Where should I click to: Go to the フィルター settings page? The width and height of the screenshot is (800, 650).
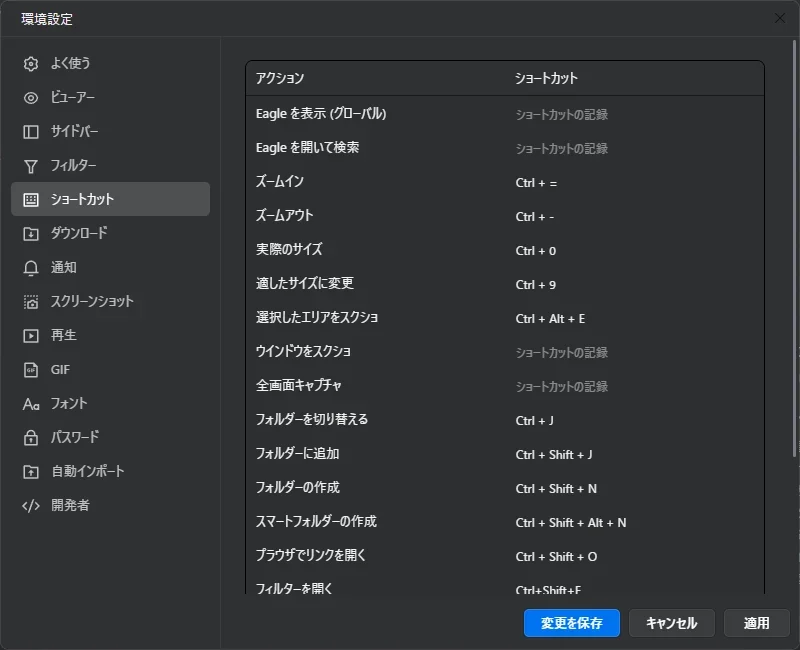point(110,165)
